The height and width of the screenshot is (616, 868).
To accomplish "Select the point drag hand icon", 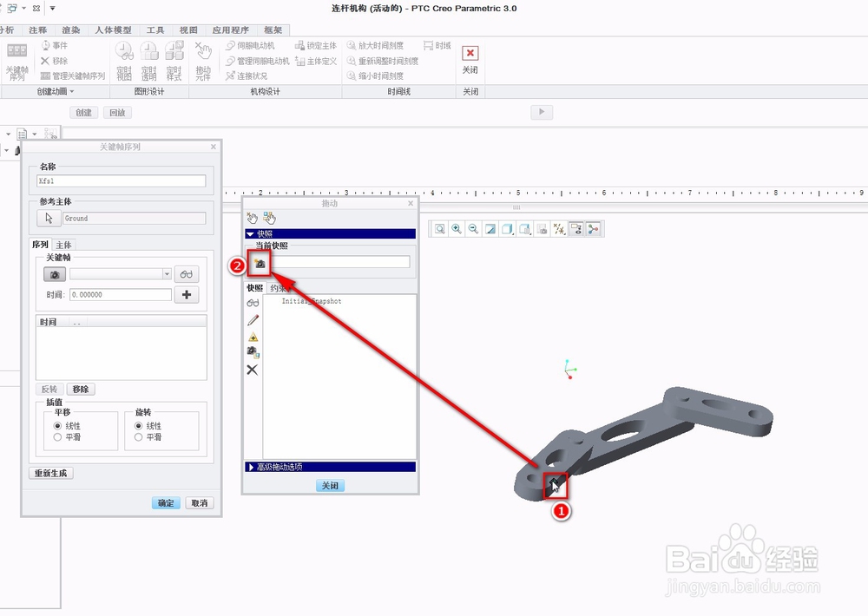I will pos(252,218).
